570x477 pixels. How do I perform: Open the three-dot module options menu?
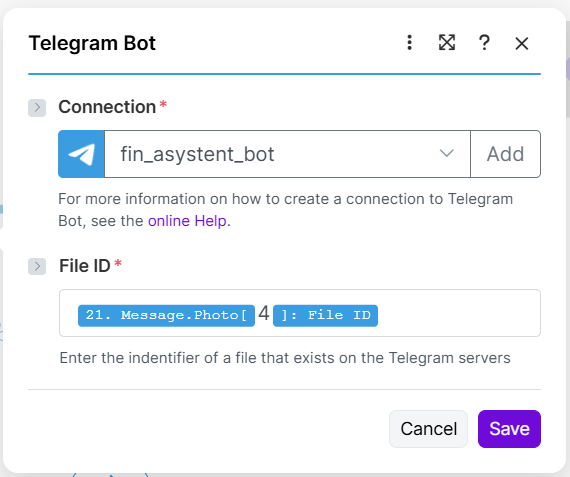(409, 43)
